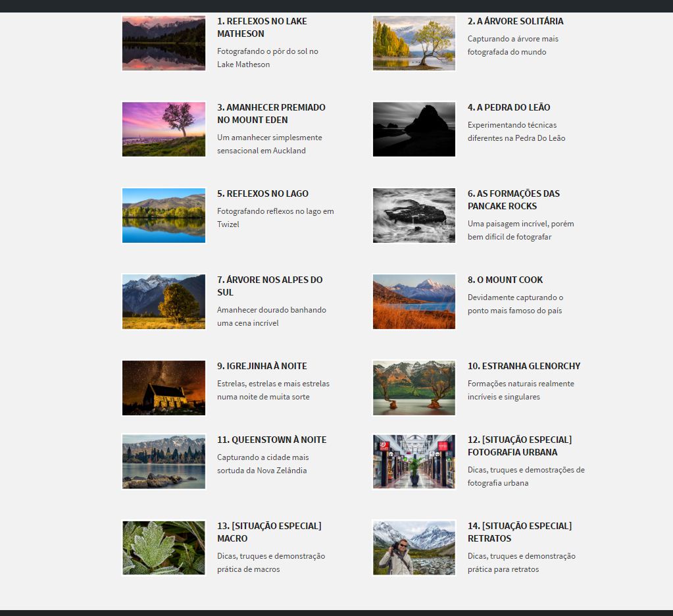Click the Queenstown à Noite title

point(272,440)
